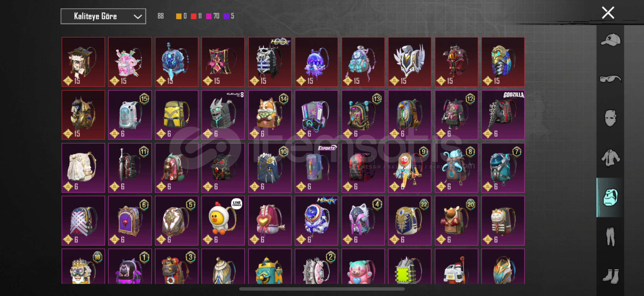644x296 pixels.
Task: Open the Kaliteye Göre sort dropdown
Action: click(x=103, y=16)
